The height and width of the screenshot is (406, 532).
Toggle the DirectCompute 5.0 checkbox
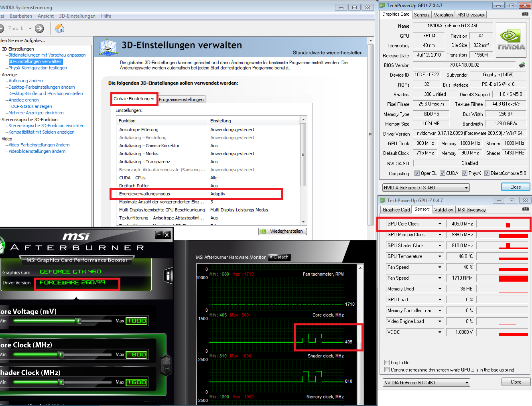coord(487,173)
